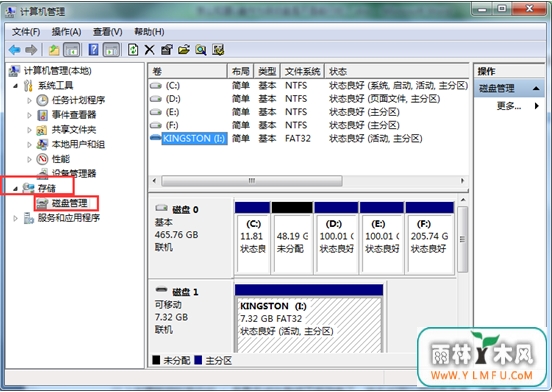552x392 pixels.
Task: Click the 磁盘 1 removable disk label
Action: click(x=185, y=292)
